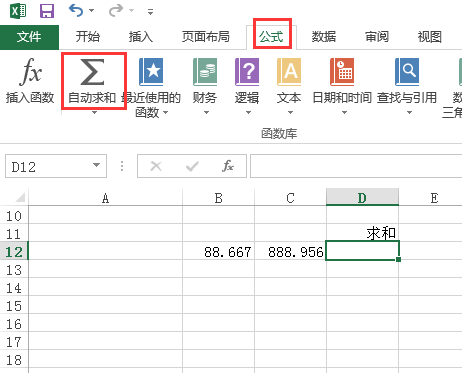
Task: Click the 自动求和 sigma icon
Action: (x=93, y=72)
